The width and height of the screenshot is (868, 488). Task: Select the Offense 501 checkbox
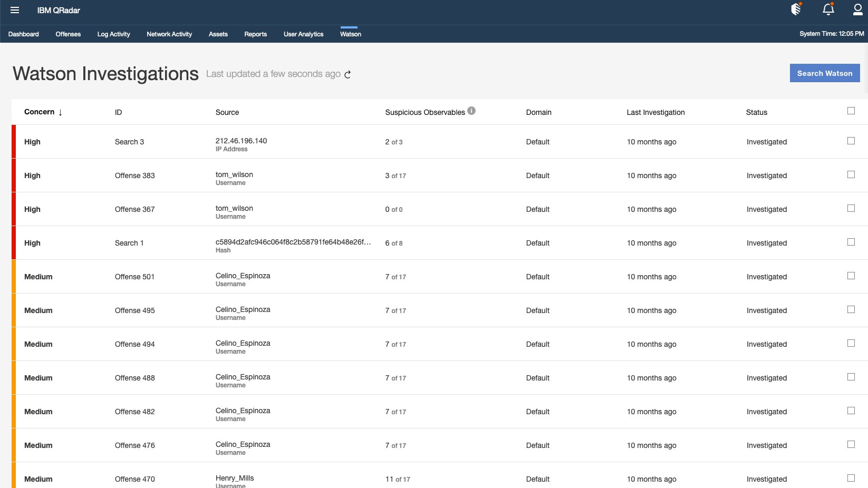point(851,276)
